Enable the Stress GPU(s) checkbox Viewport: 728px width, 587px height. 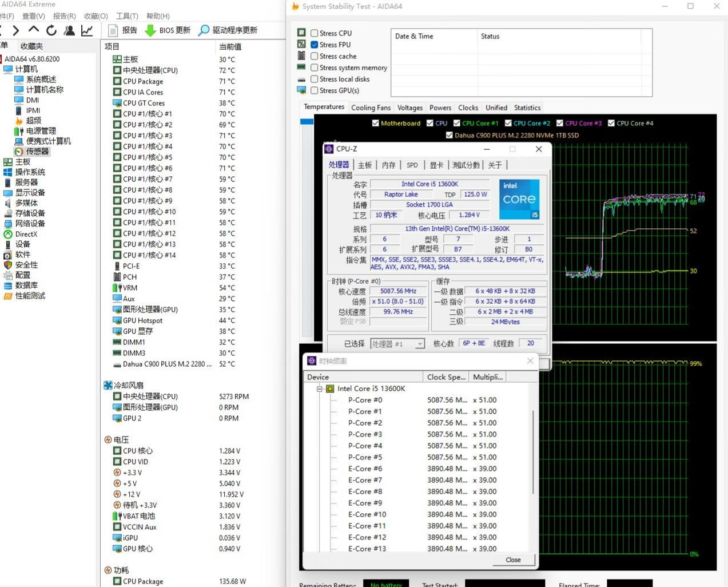(x=315, y=90)
